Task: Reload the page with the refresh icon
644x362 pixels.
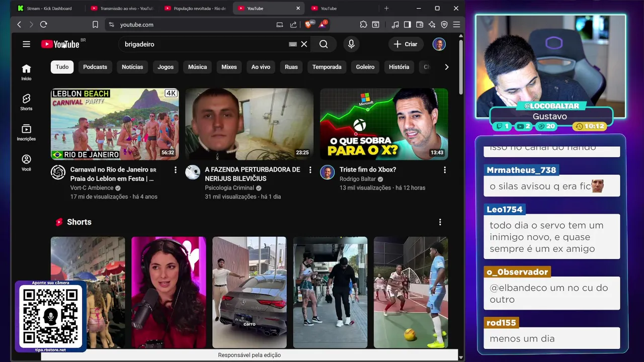Action: coord(43,25)
